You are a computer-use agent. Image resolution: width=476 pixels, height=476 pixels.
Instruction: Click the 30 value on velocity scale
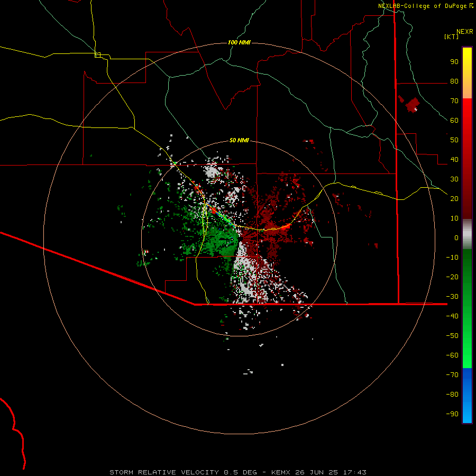tap(454, 179)
